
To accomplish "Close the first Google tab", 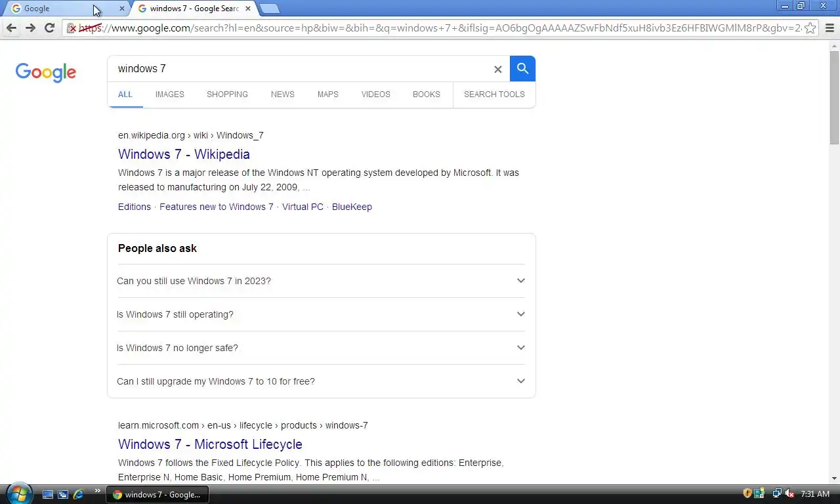I will (x=121, y=9).
